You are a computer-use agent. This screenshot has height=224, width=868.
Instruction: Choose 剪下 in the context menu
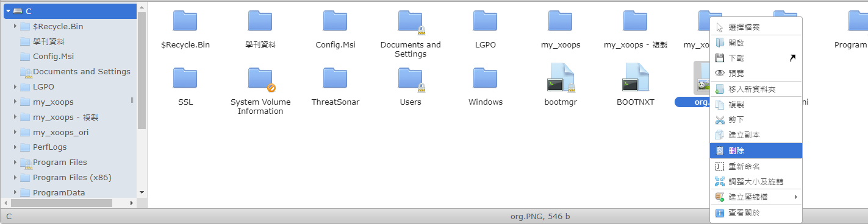[756, 120]
